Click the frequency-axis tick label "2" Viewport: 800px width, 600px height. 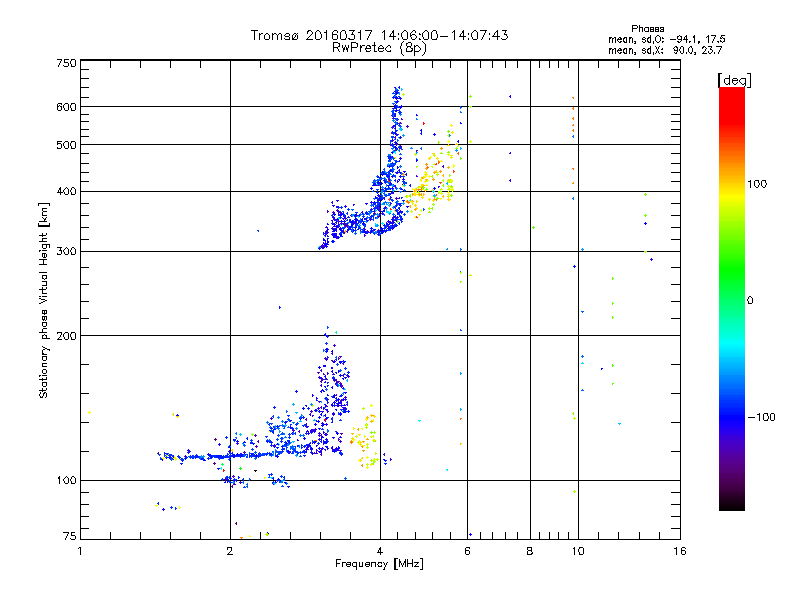[x=230, y=551]
